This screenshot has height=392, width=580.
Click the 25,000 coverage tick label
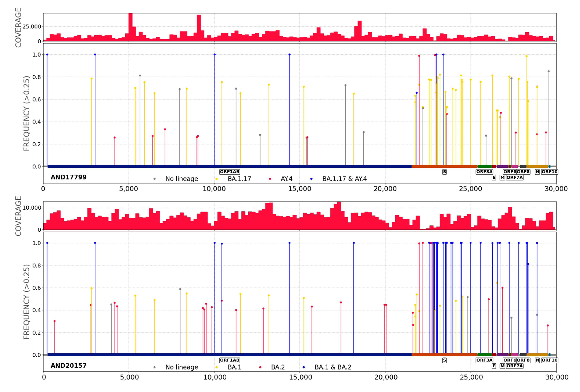[x=32, y=26]
